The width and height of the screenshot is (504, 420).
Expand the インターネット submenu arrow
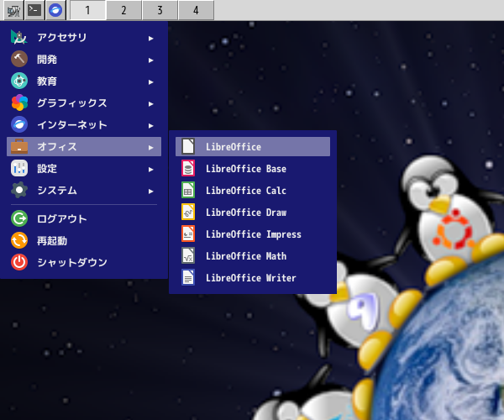(x=150, y=126)
